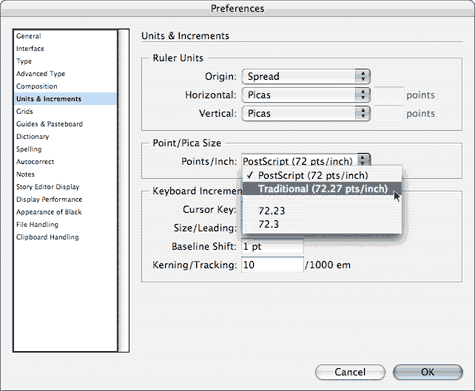Image resolution: width=475 pixels, height=391 pixels.
Task: Click the Baseline Shift field
Action: (272, 247)
